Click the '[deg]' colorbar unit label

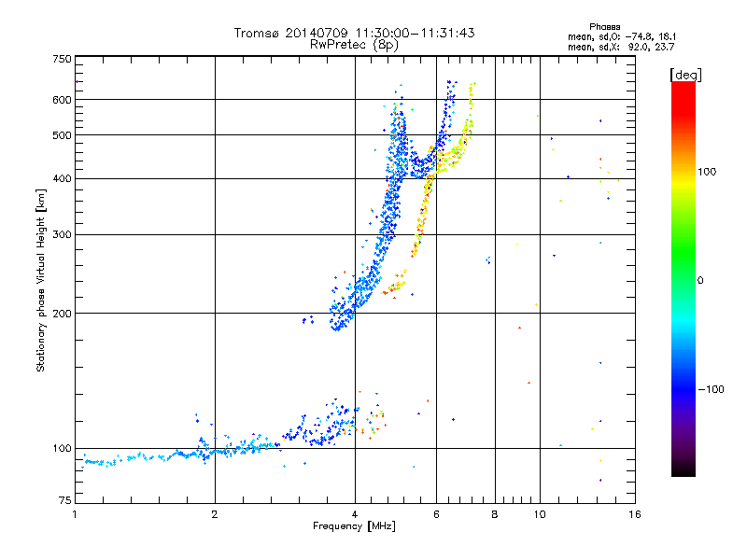pyautogui.click(x=685, y=75)
